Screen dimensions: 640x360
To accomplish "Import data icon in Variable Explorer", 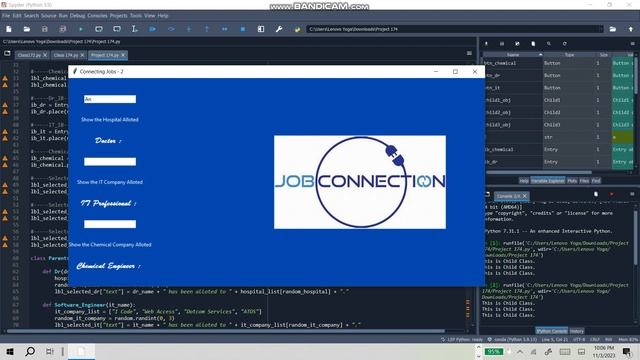I will pyautogui.click(x=486, y=44).
